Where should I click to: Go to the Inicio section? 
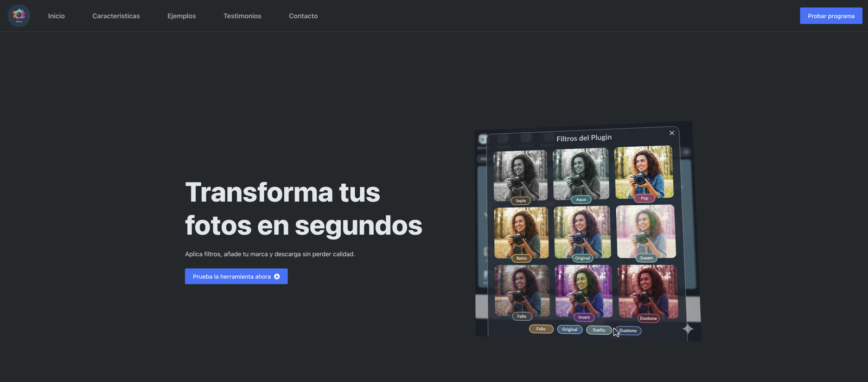coord(56,16)
